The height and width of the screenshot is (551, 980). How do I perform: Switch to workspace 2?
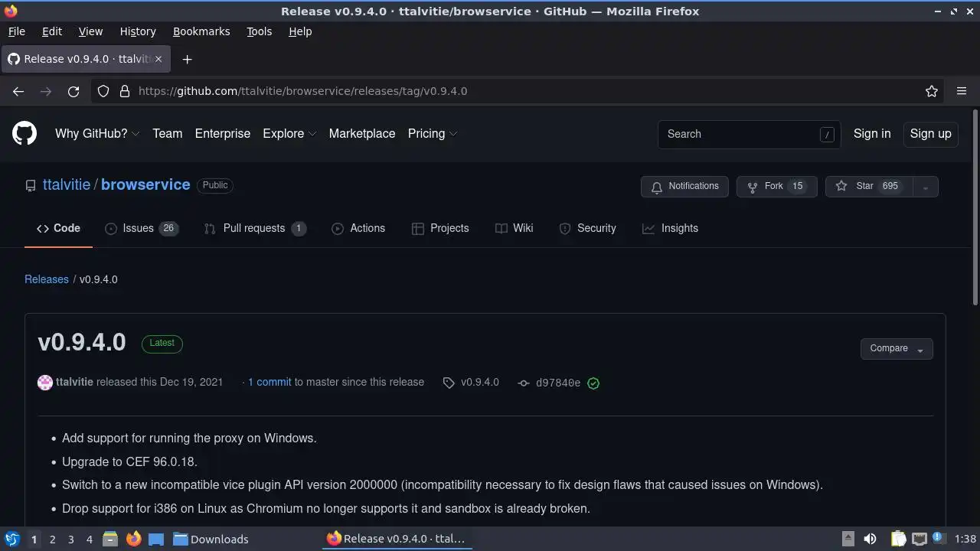point(52,539)
